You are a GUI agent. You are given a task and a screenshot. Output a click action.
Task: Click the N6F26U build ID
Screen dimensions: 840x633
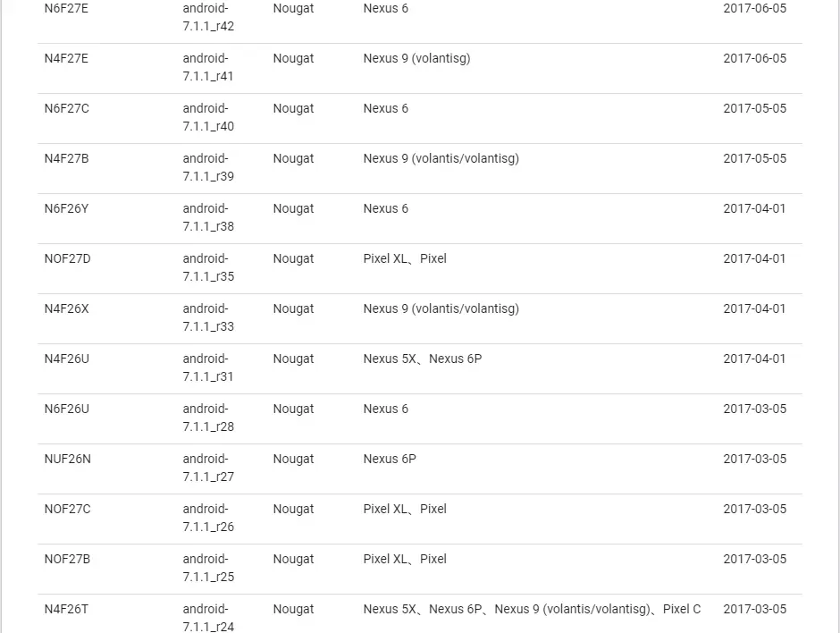point(66,409)
